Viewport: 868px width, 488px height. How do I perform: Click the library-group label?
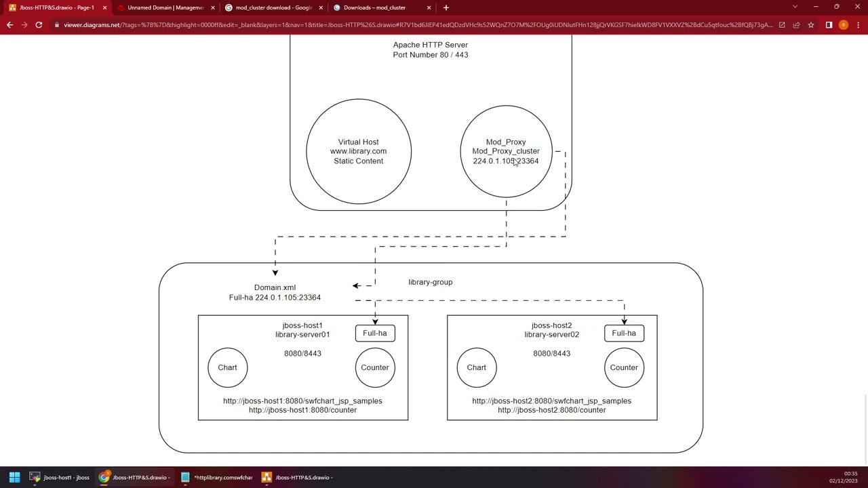[x=431, y=282]
